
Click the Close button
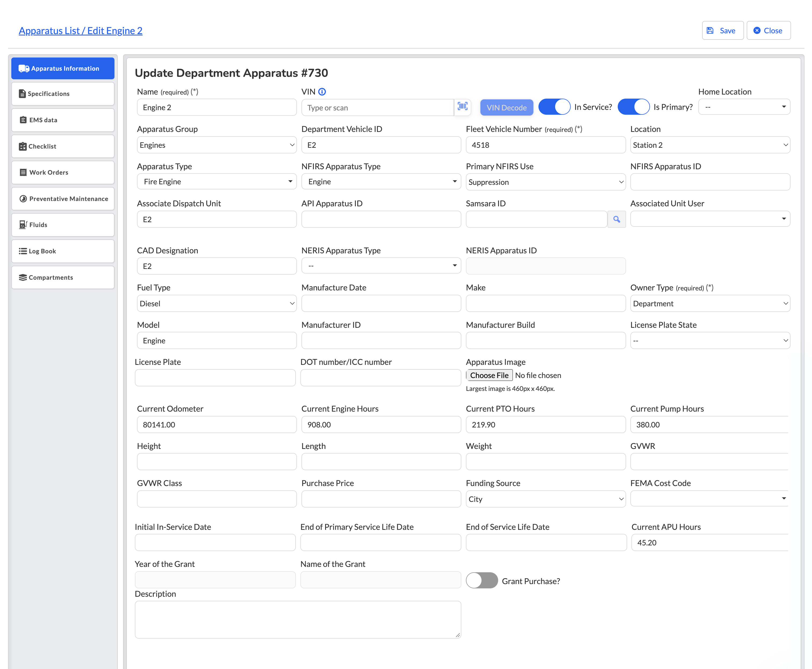(x=768, y=30)
